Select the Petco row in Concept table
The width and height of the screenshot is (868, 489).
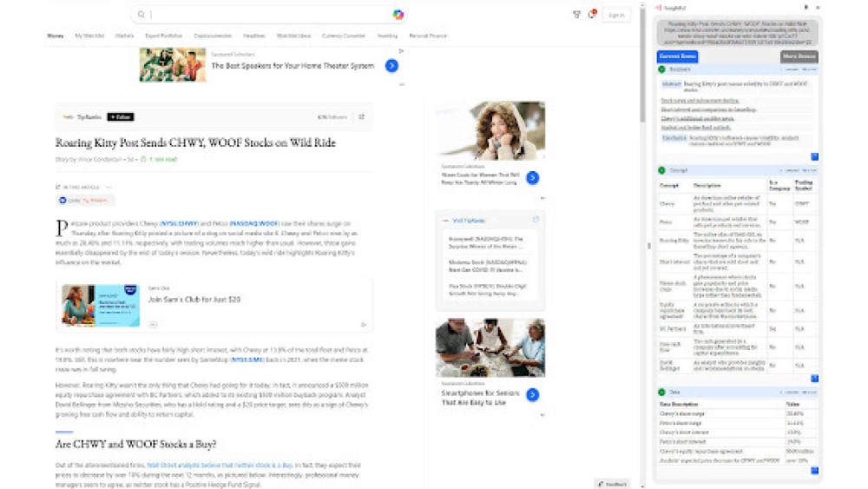(737, 222)
